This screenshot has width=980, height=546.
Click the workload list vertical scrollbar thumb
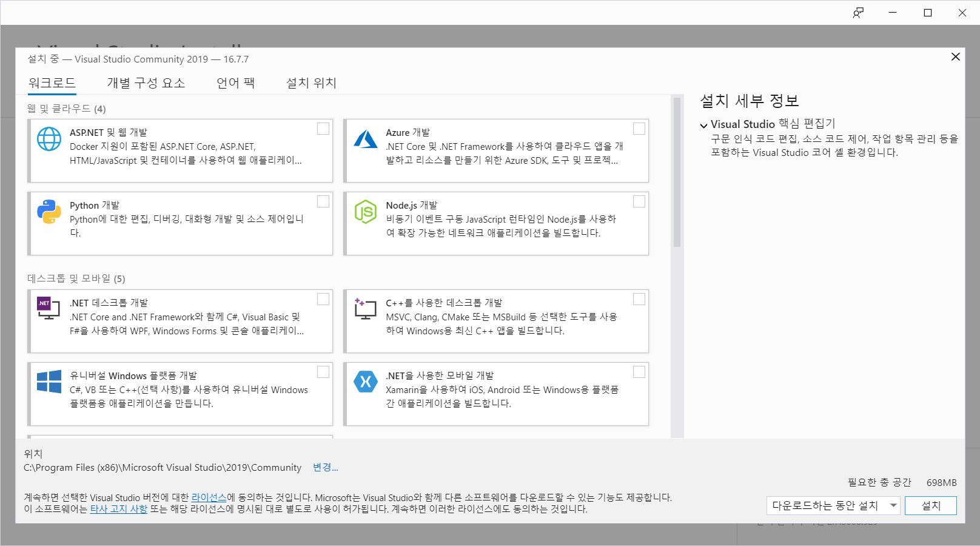pos(677,172)
